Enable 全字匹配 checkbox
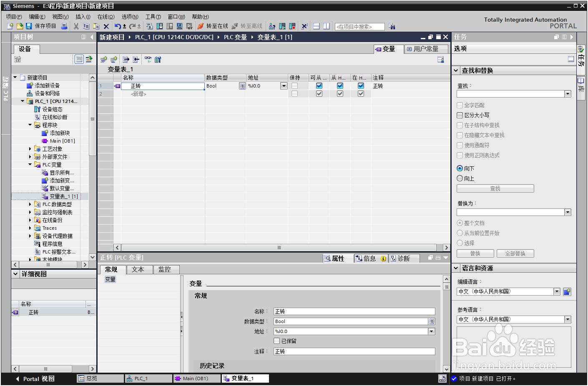Viewport: 588px width, 386px height. [460, 105]
